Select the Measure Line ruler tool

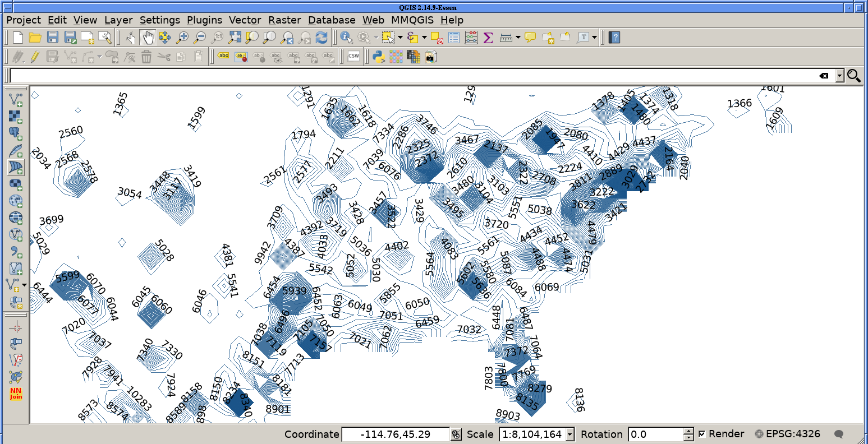click(506, 38)
